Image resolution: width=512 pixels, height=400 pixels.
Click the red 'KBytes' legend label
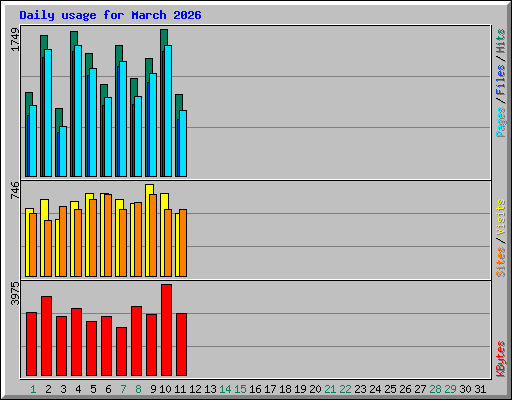501,359
